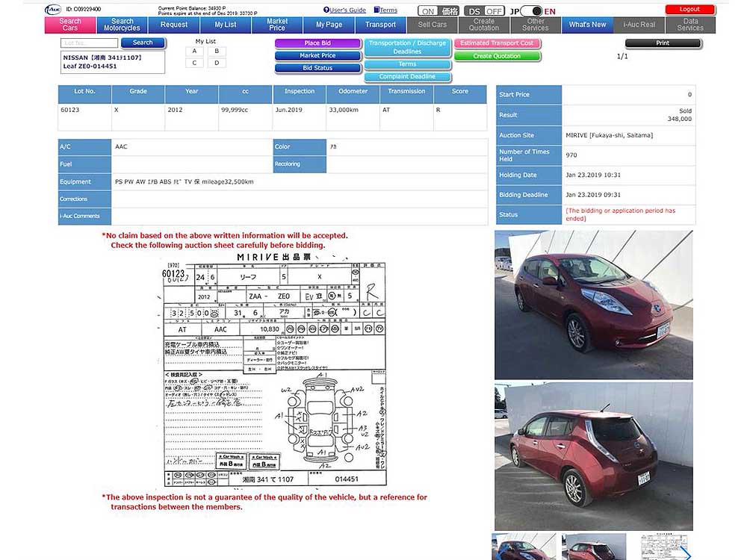Open My List in the navigation bar
The image size is (747, 560).
(x=226, y=25)
